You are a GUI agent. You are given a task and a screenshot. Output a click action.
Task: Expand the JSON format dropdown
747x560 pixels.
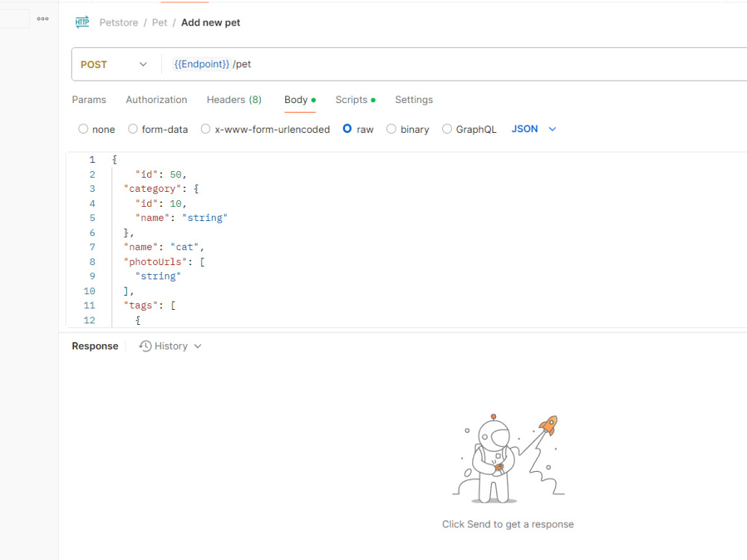tap(552, 129)
